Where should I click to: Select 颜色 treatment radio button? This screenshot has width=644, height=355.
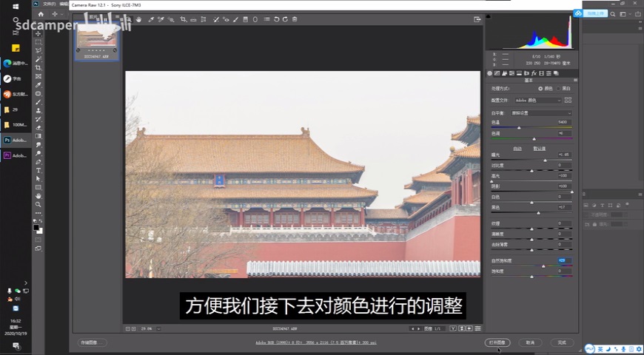540,89
